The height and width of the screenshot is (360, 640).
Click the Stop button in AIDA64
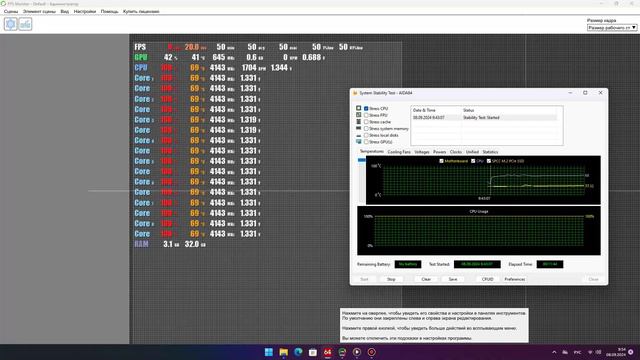(391, 279)
